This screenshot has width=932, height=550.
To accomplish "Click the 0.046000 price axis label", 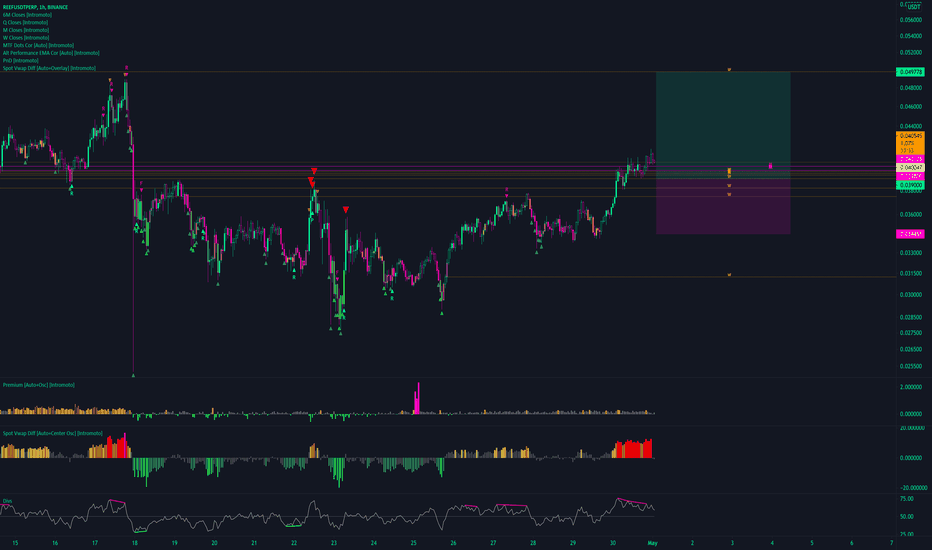I will coord(910,107).
